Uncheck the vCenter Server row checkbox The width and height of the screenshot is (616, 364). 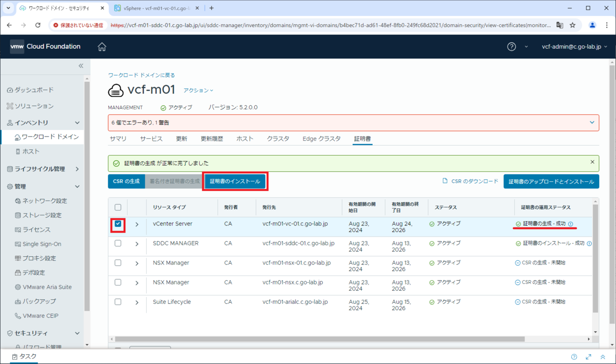coord(118,224)
